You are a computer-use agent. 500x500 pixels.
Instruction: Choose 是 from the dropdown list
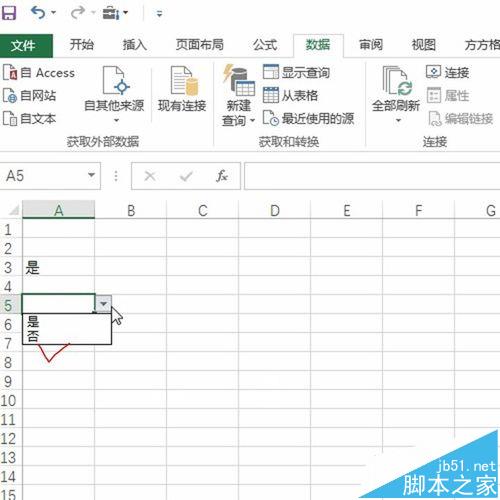click(67, 321)
